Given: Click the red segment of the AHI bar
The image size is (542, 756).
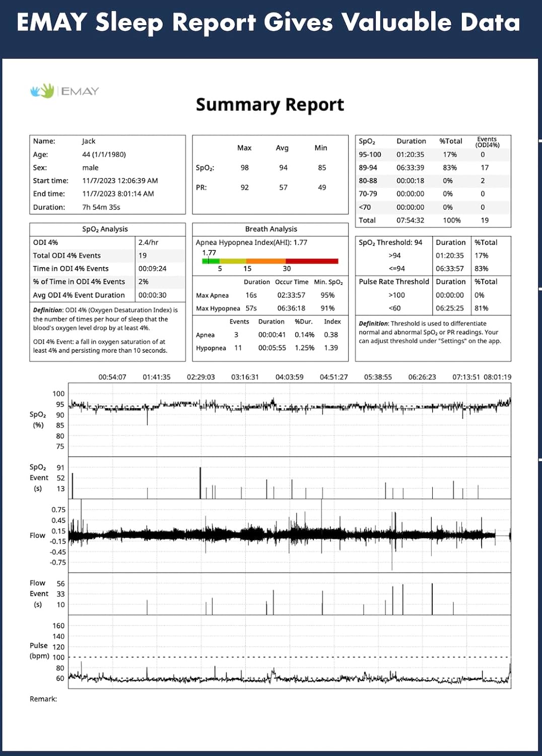Looking at the screenshot, I should pyautogui.click(x=311, y=261).
